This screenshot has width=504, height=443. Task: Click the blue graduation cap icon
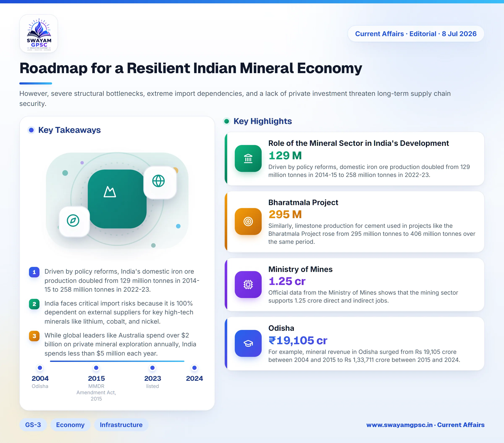[248, 343]
